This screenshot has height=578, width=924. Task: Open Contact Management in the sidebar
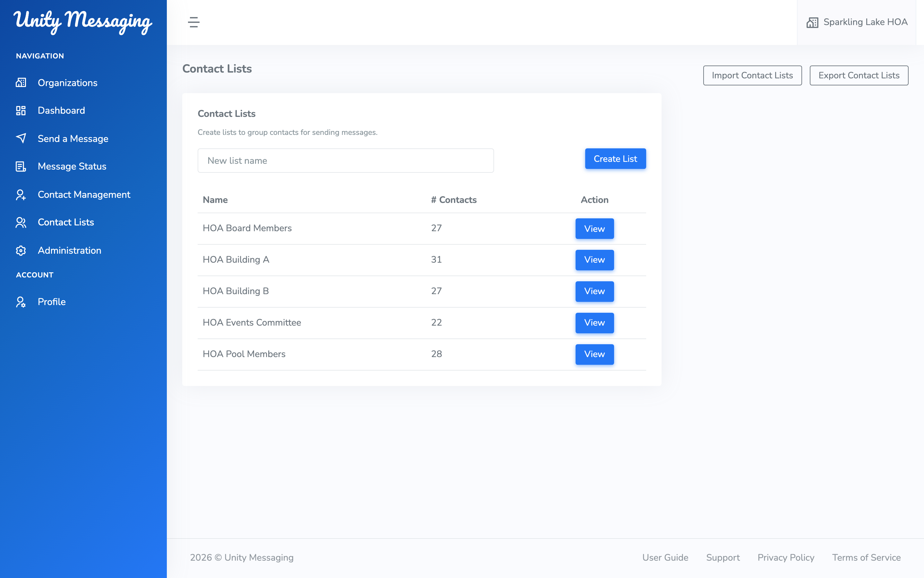pyautogui.click(x=84, y=195)
